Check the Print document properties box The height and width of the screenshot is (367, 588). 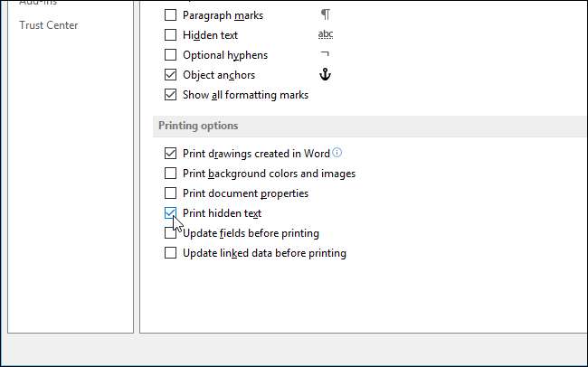click(x=170, y=193)
